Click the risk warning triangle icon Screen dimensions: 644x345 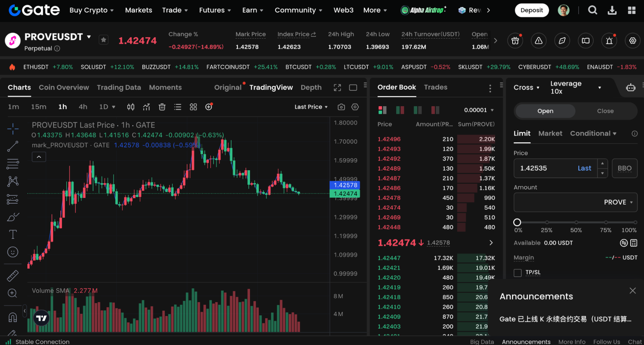[539, 41]
